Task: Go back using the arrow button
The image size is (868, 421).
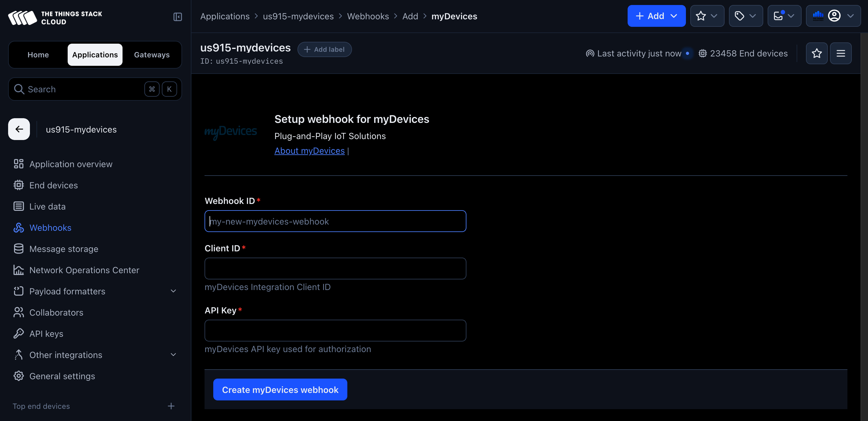Action: (19, 129)
